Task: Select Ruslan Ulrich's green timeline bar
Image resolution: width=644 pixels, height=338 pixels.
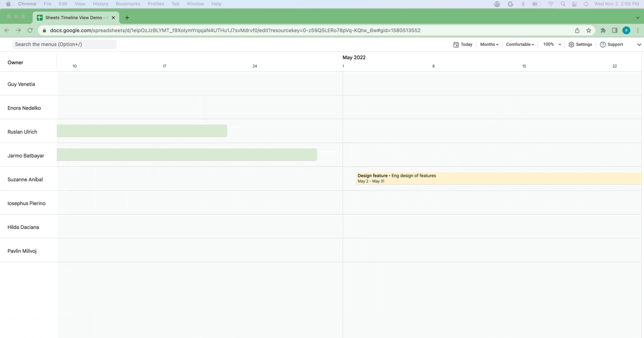Action: point(142,131)
